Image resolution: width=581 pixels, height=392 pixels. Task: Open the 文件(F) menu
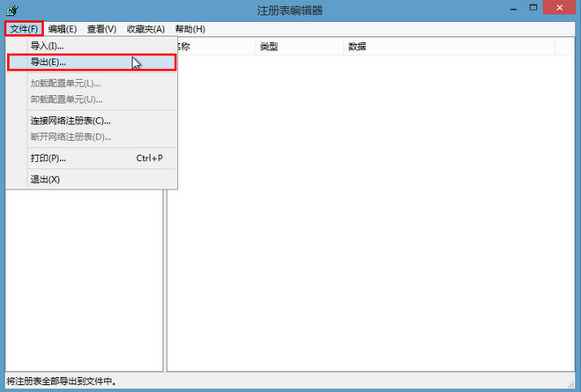click(24, 29)
